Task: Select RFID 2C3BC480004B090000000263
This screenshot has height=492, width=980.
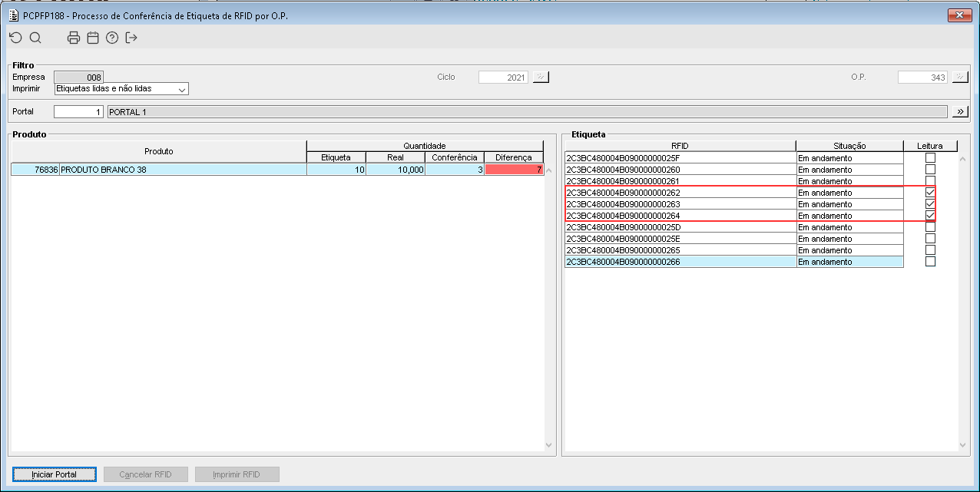Action: (680, 204)
